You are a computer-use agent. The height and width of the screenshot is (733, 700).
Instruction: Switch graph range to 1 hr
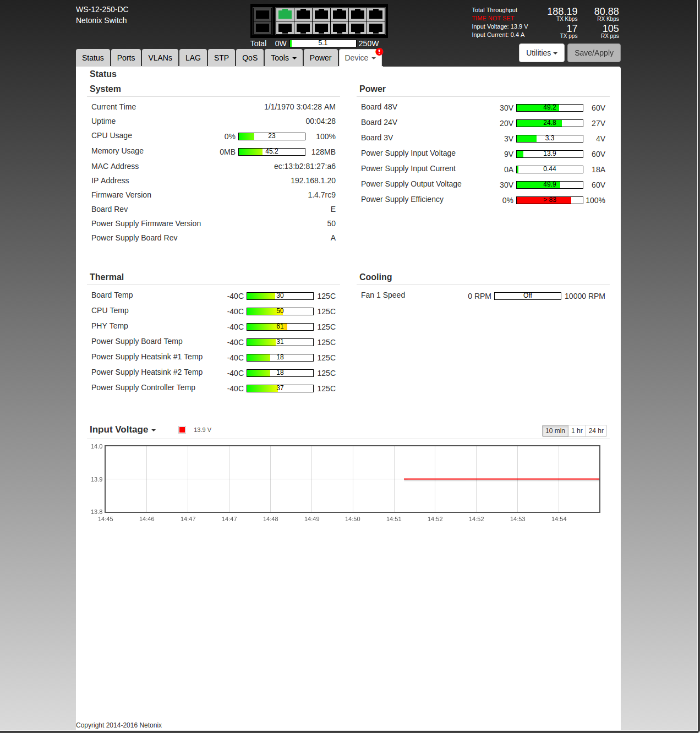(x=577, y=431)
